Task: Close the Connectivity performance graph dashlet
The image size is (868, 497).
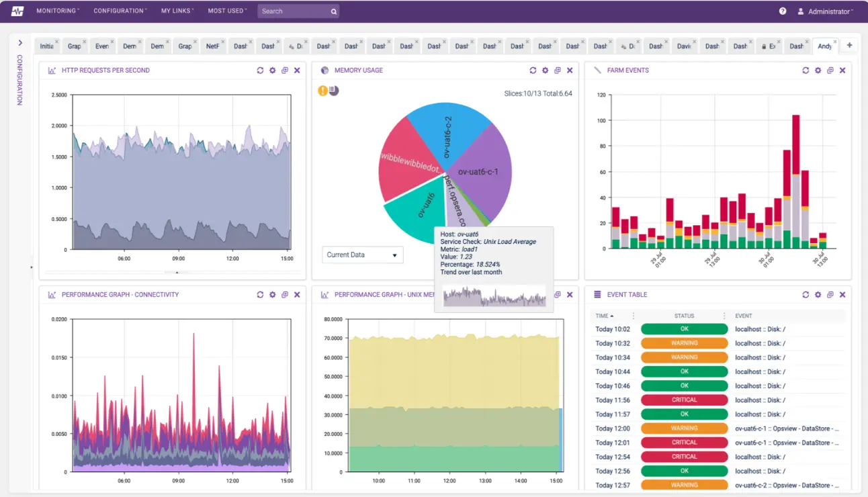Action: pos(297,294)
